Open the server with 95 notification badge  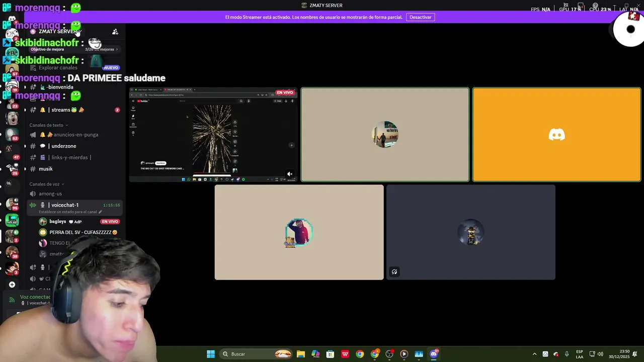click(x=12, y=204)
